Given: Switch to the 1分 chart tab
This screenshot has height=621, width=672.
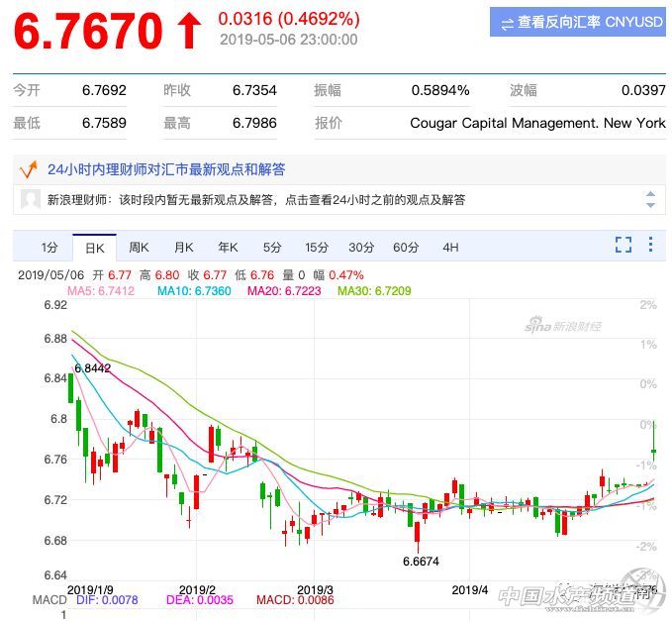Looking at the screenshot, I should tap(49, 247).
